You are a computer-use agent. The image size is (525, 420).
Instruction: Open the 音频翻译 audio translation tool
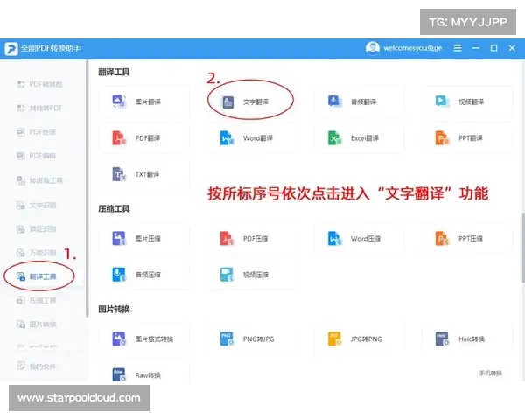(x=360, y=101)
